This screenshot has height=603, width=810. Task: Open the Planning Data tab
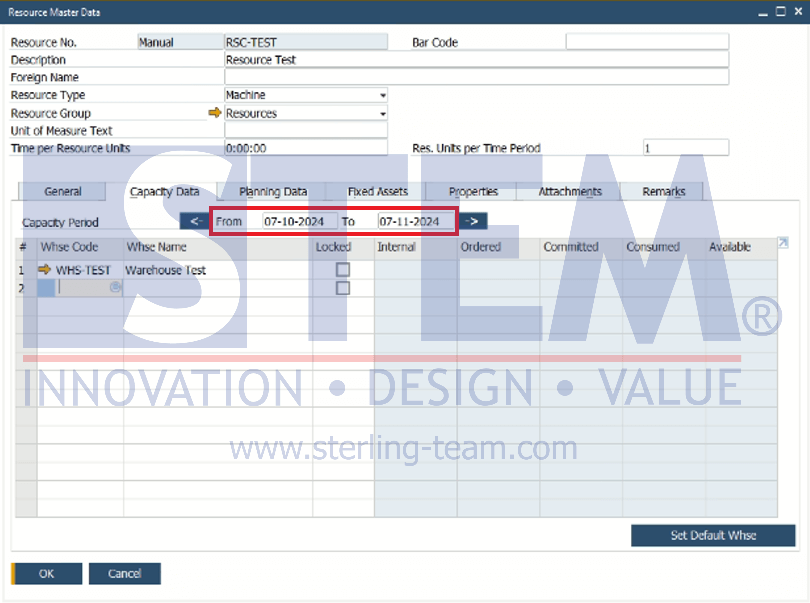pos(273,192)
